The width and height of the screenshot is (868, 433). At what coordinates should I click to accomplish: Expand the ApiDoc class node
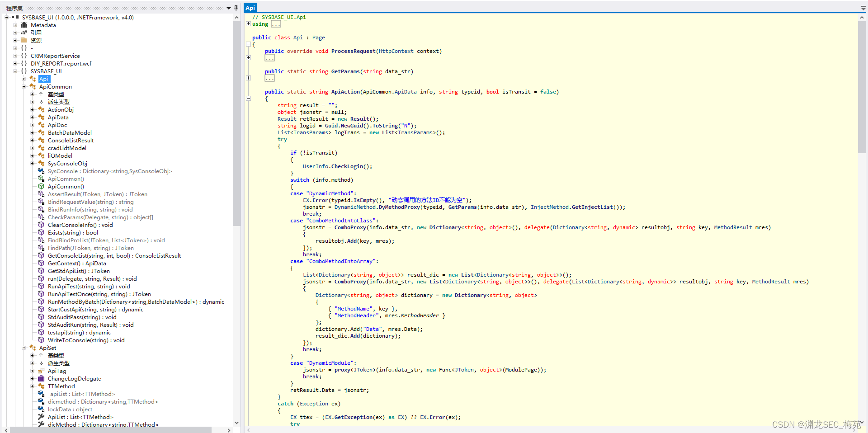click(33, 125)
